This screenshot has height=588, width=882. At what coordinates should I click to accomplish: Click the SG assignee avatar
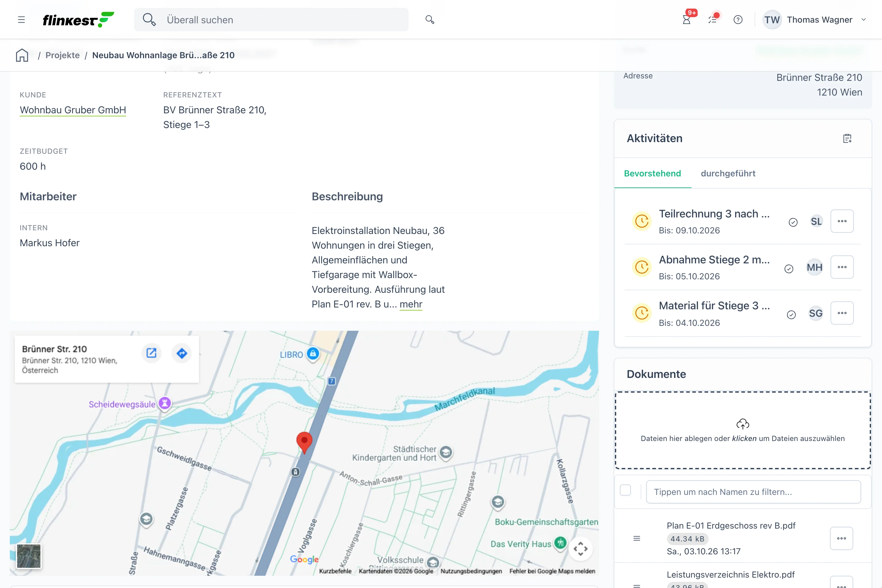click(x=816, y=313)
